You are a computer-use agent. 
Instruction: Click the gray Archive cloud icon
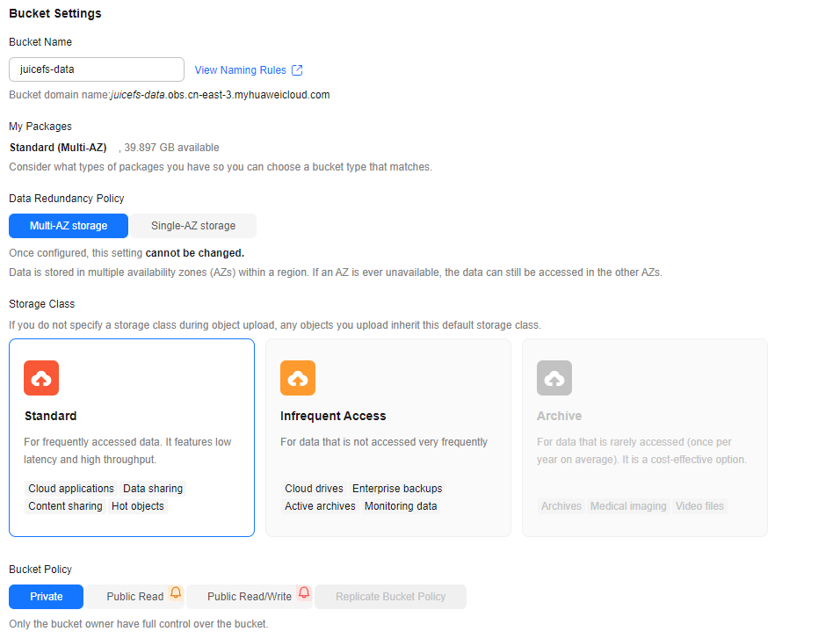pyautogui.click(x=554, y=378)
